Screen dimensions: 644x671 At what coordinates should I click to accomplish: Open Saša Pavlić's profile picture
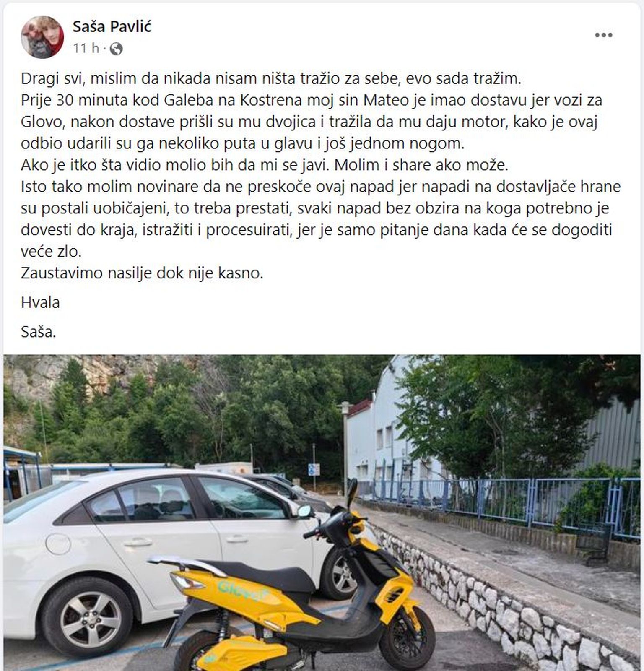coord(42,37)
